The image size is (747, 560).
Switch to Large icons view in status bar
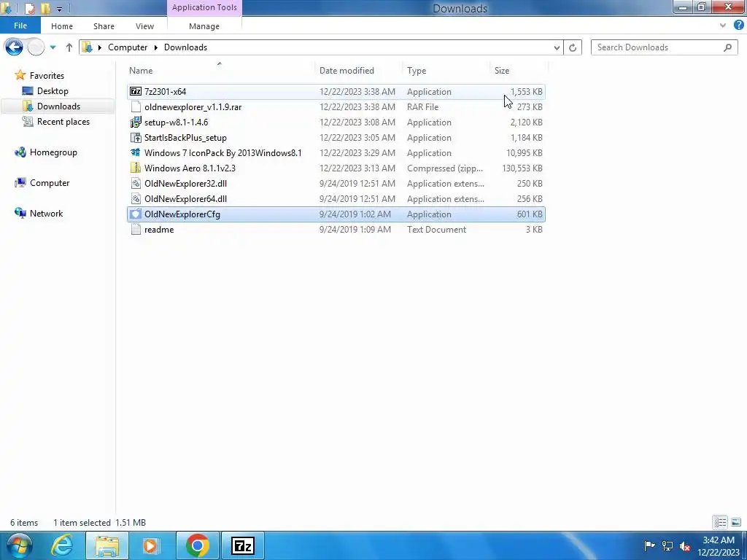[x=736, y=522]
